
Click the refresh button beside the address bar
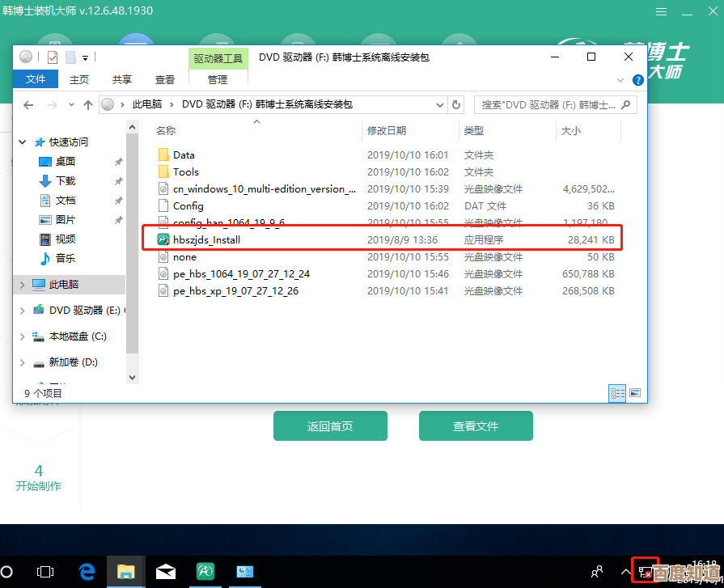click(x=456, y=104)
